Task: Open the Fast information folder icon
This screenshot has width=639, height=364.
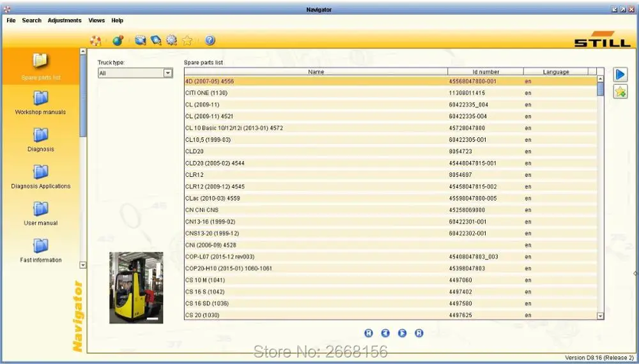Action: (40, 246)
